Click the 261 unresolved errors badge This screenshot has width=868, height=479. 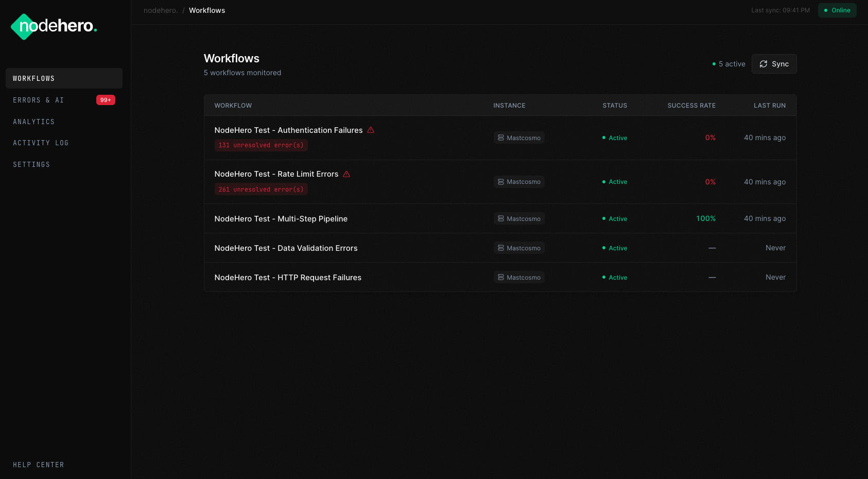(261, 189)
